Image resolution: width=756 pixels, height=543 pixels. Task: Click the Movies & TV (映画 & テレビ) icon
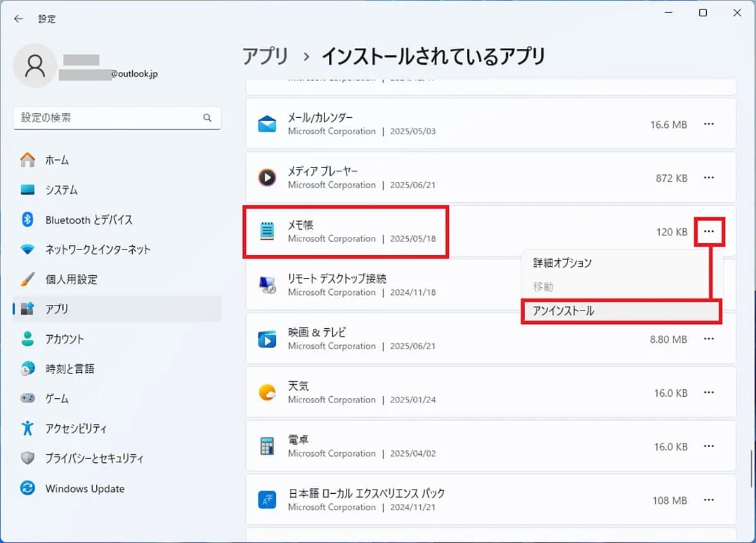pos(267,338)
